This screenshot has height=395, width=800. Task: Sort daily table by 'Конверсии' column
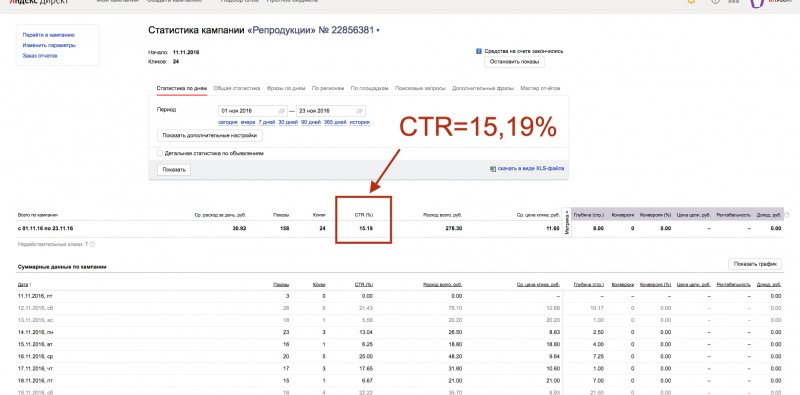[623, 284]
